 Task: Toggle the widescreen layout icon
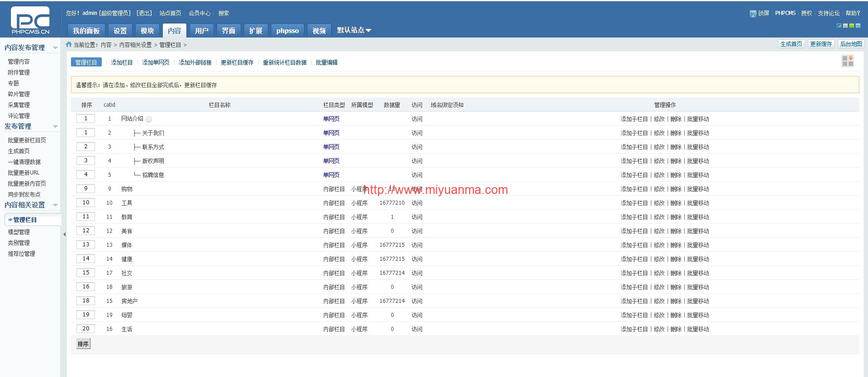tap(839, 26)
